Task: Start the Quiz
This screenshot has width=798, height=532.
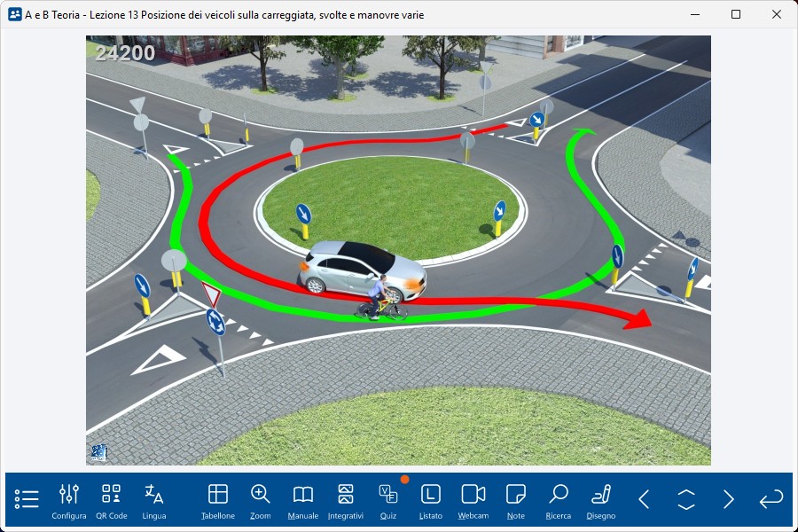Action: (388, 500)
